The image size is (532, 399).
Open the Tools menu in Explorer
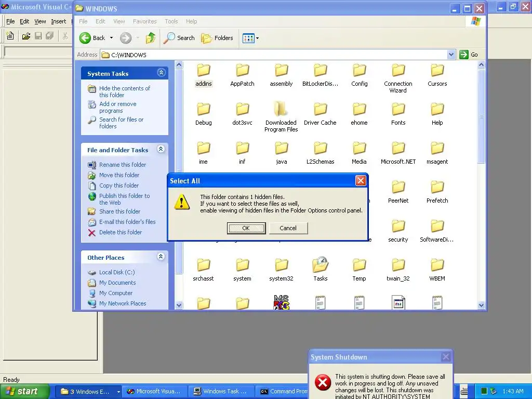(171, 21)
